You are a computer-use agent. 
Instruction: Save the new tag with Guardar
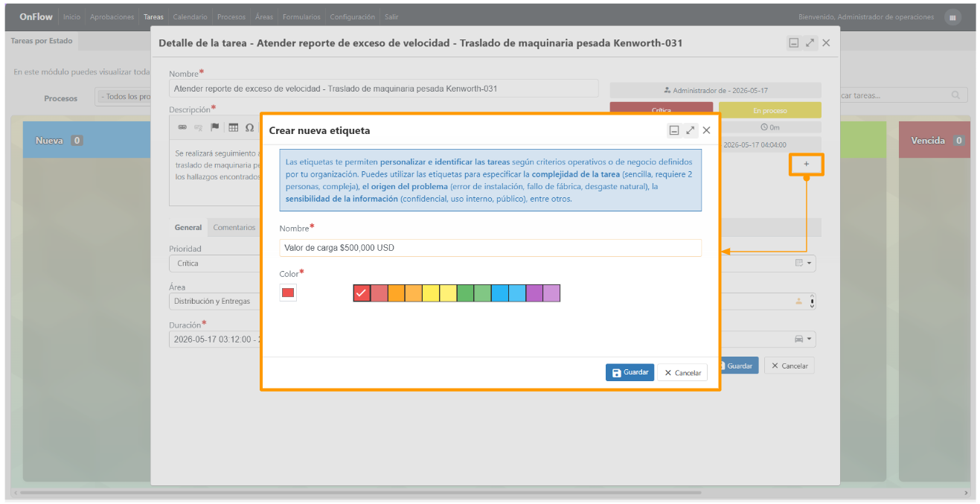[x=630, y=372]
